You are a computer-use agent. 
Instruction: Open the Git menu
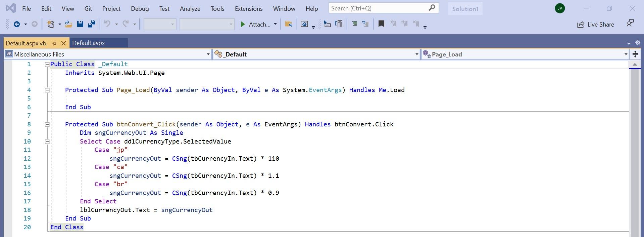point(88,8)
